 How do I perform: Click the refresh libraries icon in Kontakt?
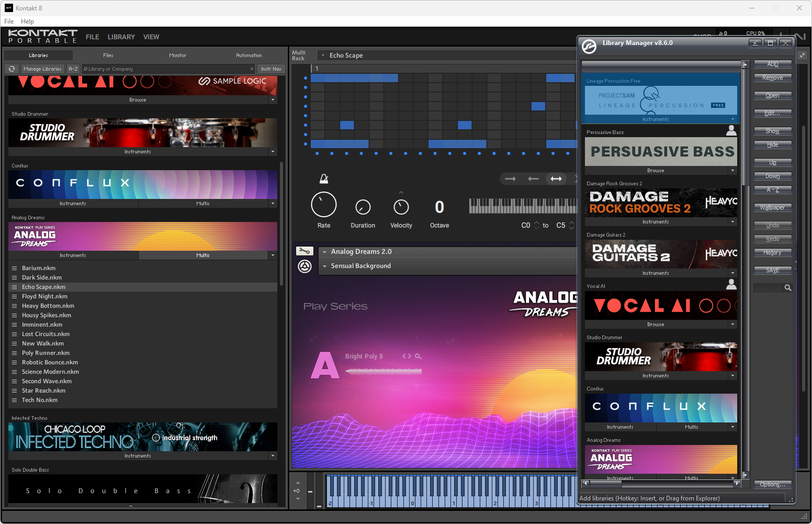12,69
